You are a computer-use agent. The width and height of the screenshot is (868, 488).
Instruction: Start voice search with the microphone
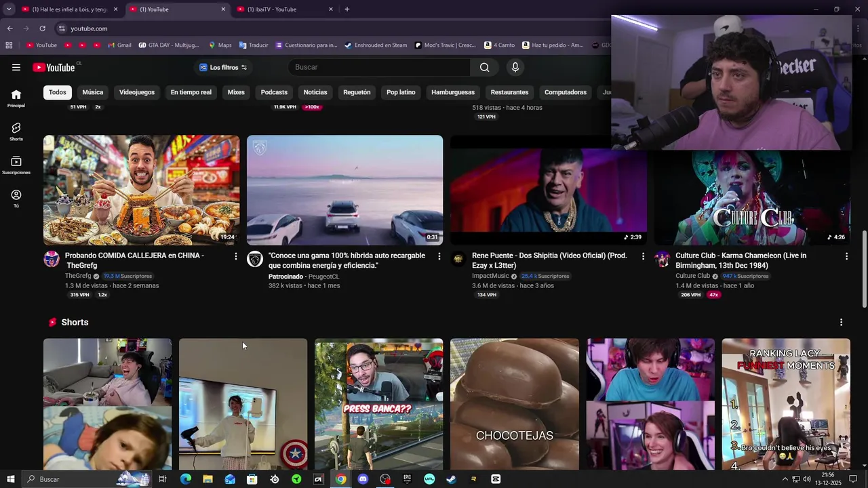(x=515, y=67)
